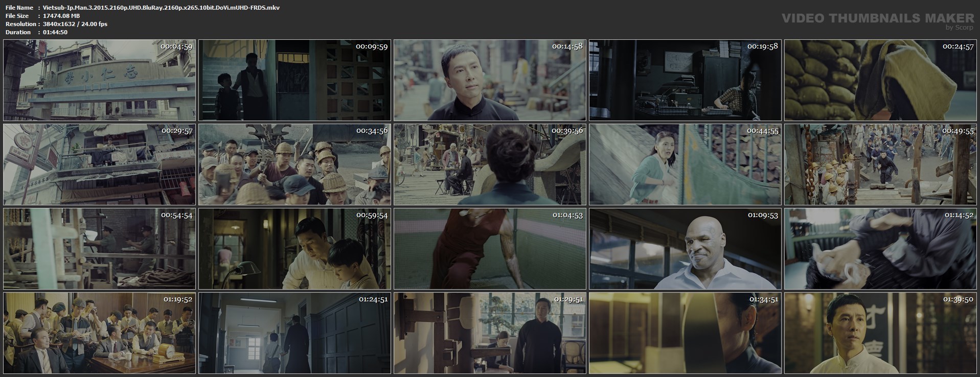Select the thumbnail timestamped 00:04:59
Image resolution: width=980 pixels, height=377 pixels.
(x=99, y=80)
